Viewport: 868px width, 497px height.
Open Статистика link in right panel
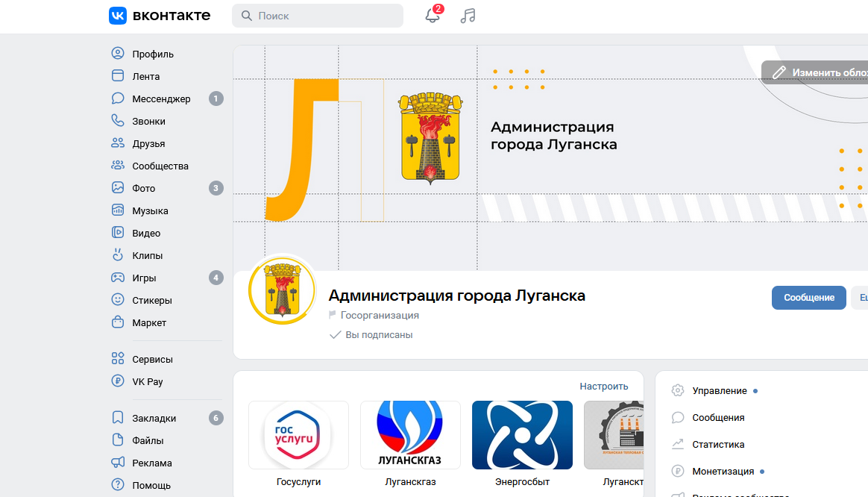pyautogui.click(x=718, y=444)
